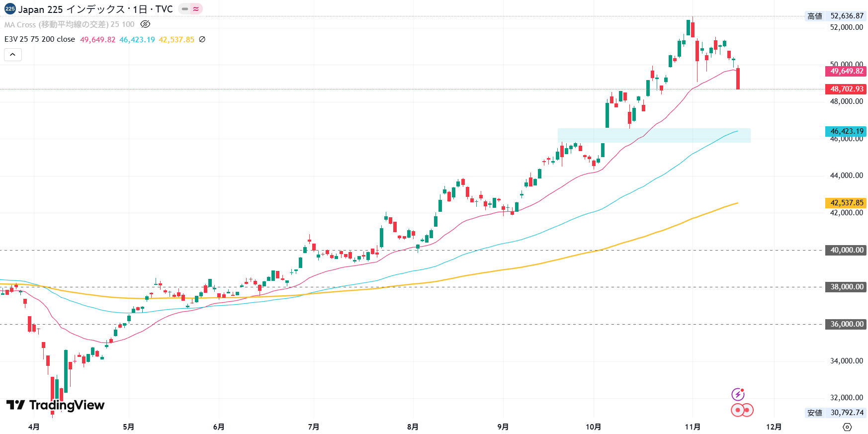Click the 11月 label on time axis
This screenshot has height=434, width=868.
tap(693, 427)
